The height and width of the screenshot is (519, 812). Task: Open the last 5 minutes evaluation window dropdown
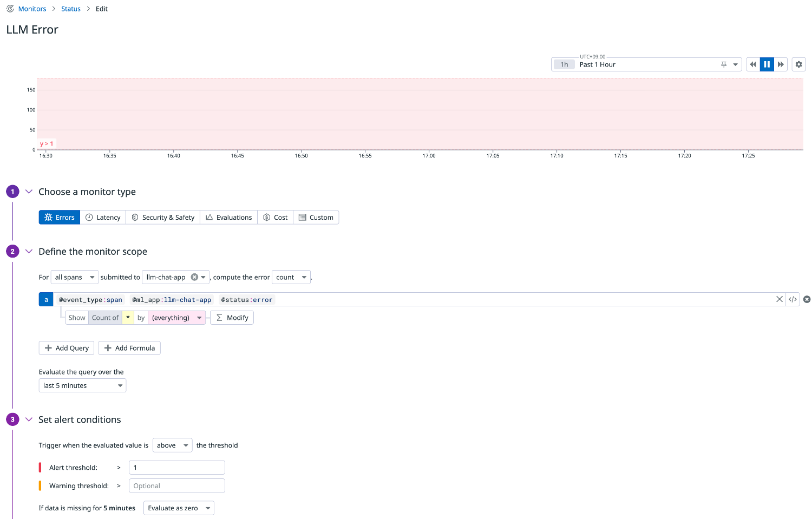point(82,385)
